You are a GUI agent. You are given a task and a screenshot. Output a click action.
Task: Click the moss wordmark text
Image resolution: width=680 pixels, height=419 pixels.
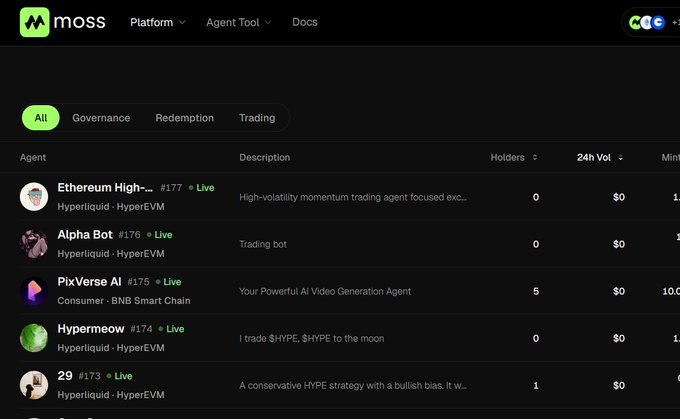pyautogui.click(x=79, y=22)
